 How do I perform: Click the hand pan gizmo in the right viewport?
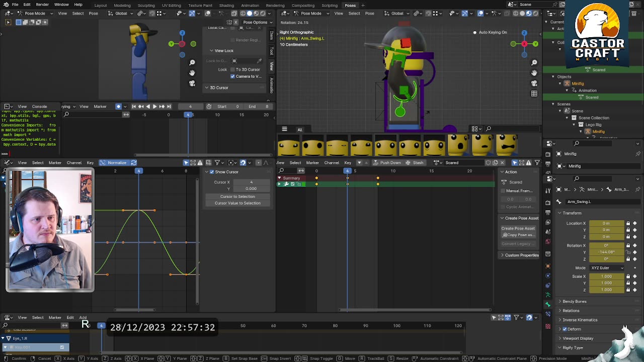(x=534, y=73)
